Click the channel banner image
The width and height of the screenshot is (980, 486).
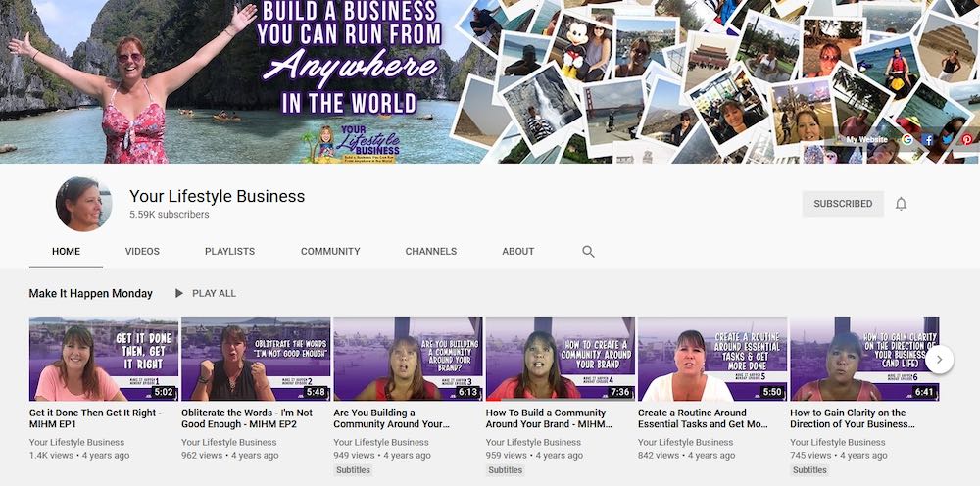click(x=490, y=81)
